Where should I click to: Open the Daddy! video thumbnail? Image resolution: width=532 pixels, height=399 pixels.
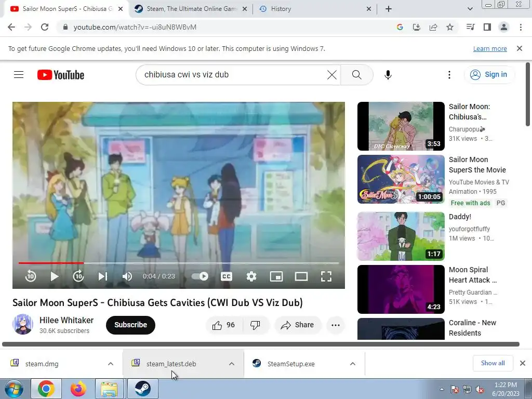click(401, 236)
